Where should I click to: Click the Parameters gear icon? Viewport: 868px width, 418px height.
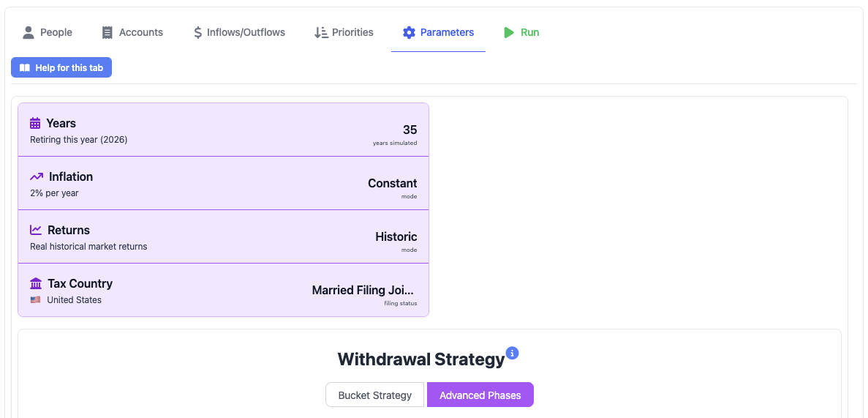(x=409, y=32)
